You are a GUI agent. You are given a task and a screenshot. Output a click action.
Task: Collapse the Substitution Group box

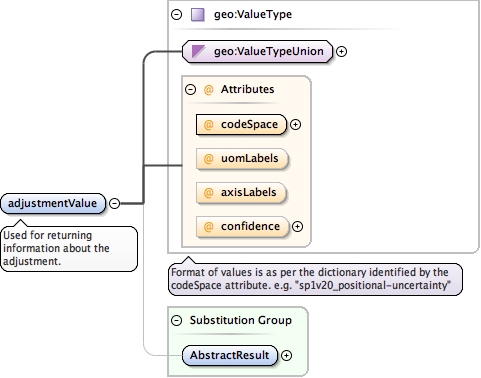[x=176, y=320]
